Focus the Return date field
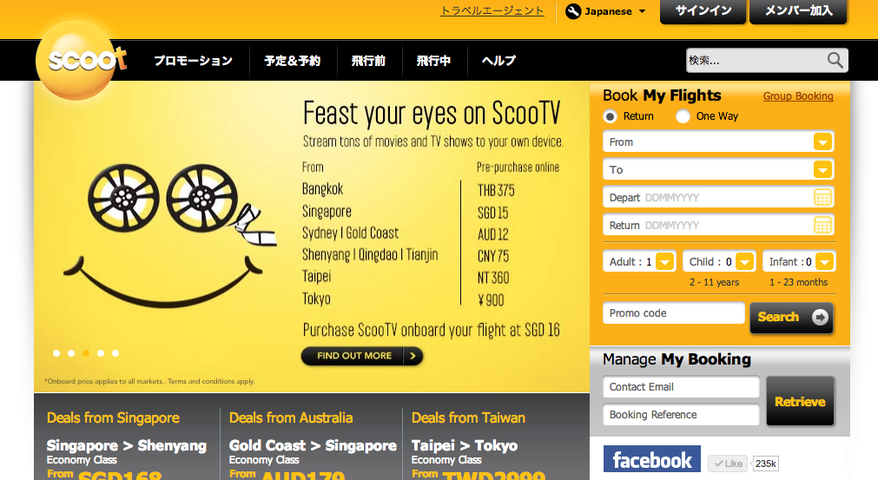The image size is (878, 480). click(718, 225)
